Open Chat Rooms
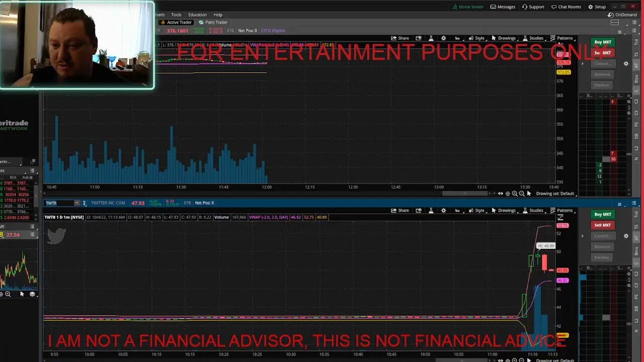 (566, 7)
